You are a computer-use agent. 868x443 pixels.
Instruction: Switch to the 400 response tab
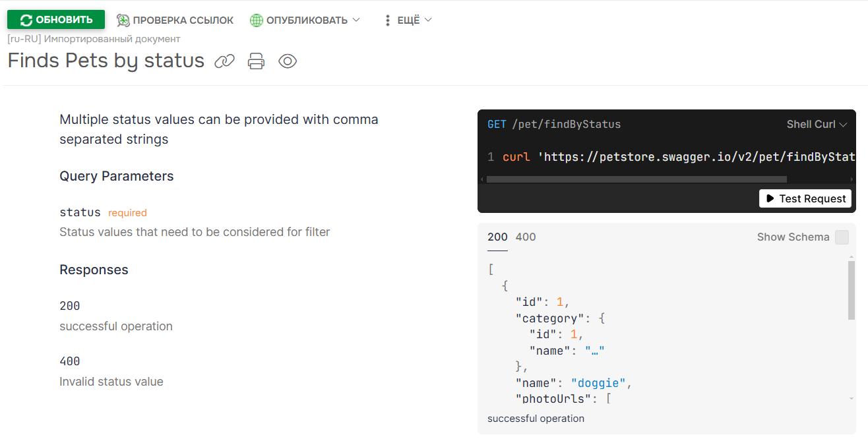click(526, 237)
